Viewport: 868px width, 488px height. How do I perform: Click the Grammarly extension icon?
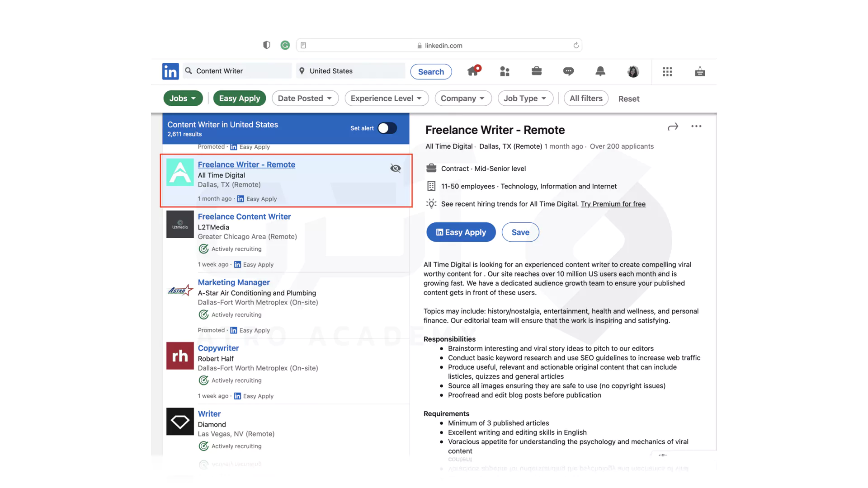coord(285,45)
